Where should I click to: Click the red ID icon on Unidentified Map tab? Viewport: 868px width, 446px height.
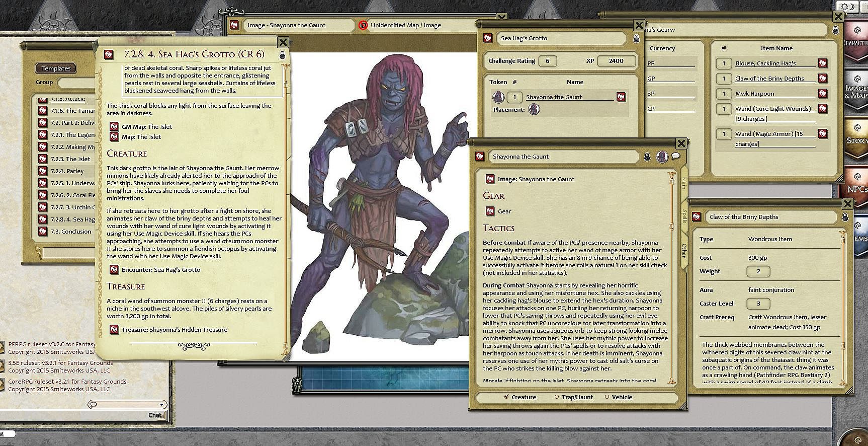pos(363,25)
